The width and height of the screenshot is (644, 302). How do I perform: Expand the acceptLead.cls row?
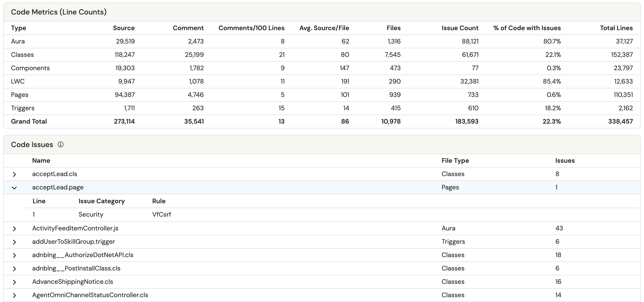pyautogui.click(x=14, y=174)
